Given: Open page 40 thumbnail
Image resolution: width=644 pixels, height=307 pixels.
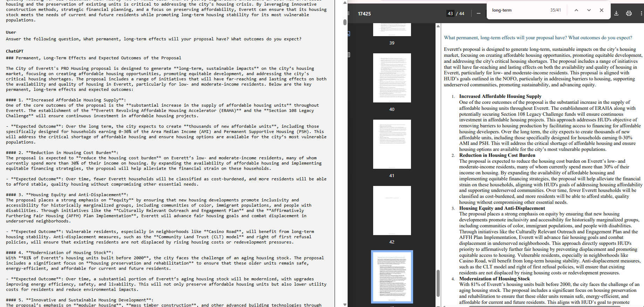Looking at the screenshot, I should tap(392, 78).
